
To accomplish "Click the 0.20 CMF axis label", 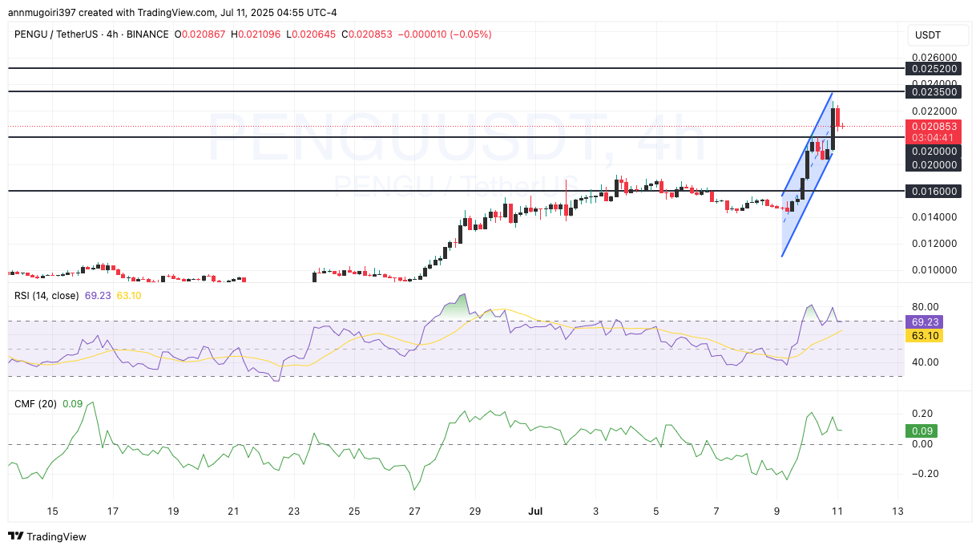I will (x=922, y=414).
